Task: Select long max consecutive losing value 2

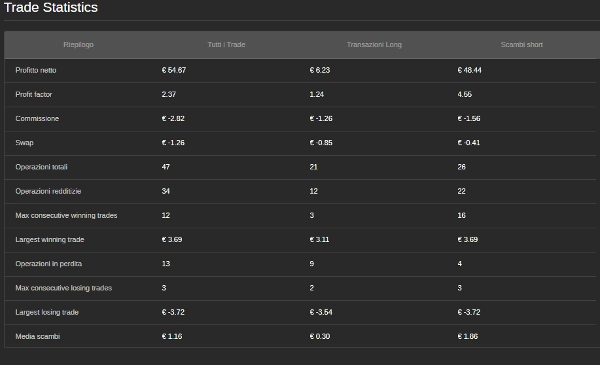Action: pos(311,288)
